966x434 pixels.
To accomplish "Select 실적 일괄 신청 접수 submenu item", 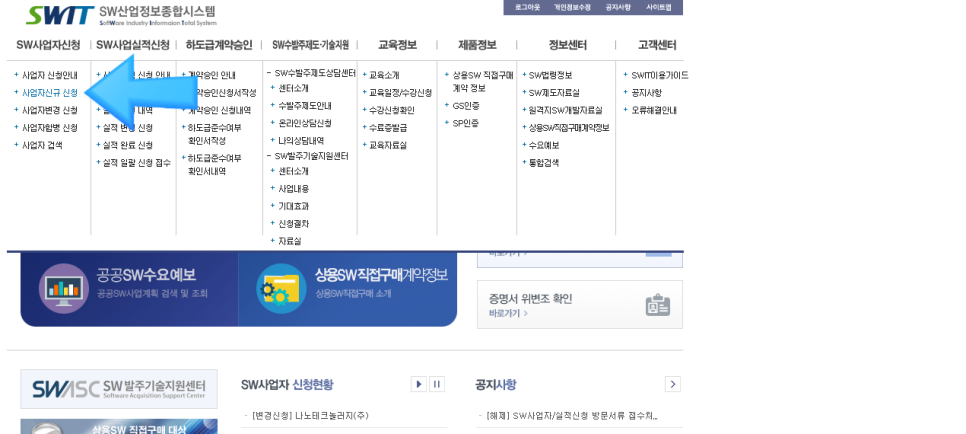I will click(x=137, y=163).
